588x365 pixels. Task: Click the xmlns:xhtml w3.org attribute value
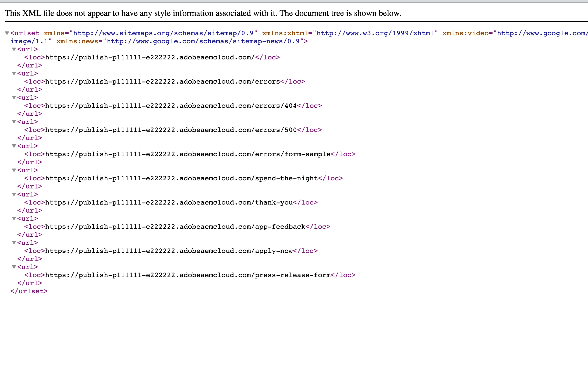point(375,33)
